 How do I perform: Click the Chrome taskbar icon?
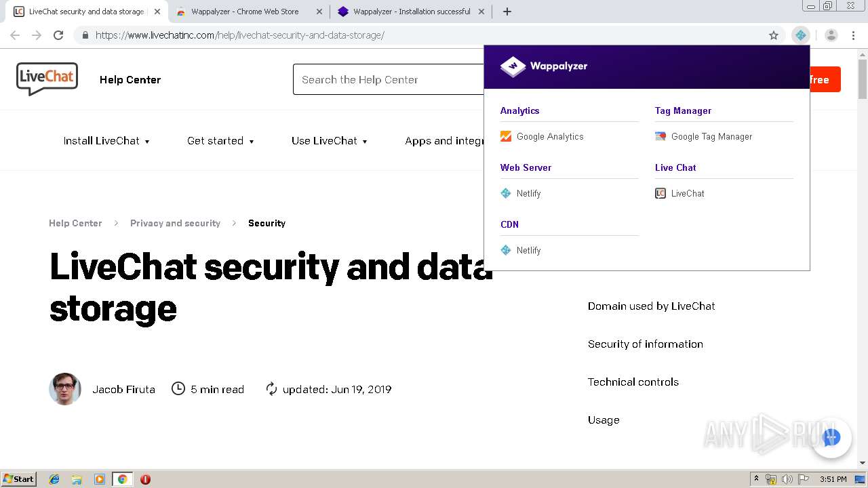click(x=122, y=479)
